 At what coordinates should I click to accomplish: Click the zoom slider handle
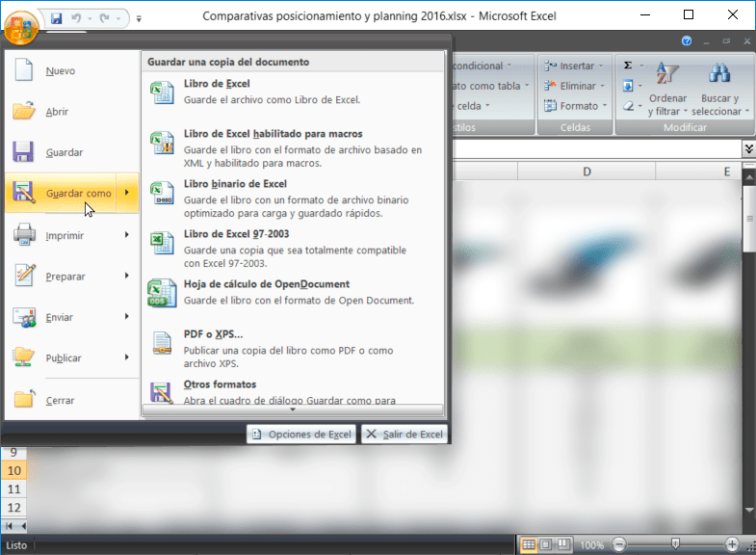coord(675,544)
